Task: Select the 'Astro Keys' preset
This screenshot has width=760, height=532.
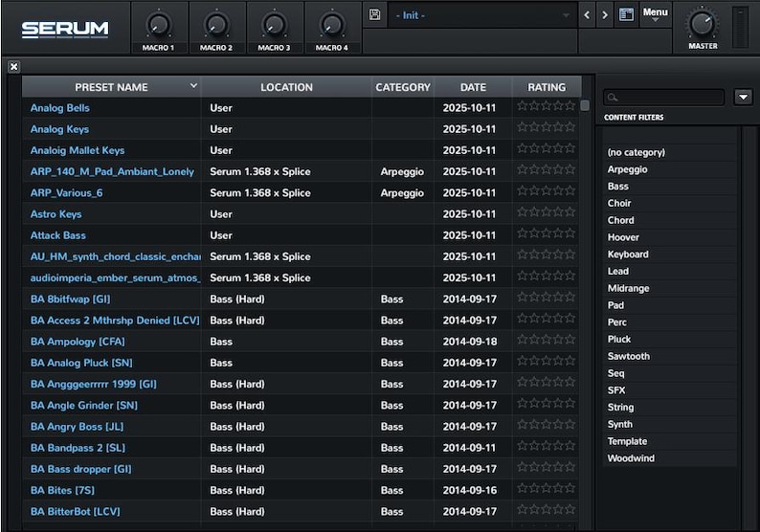Action: (x=56, y=214)
